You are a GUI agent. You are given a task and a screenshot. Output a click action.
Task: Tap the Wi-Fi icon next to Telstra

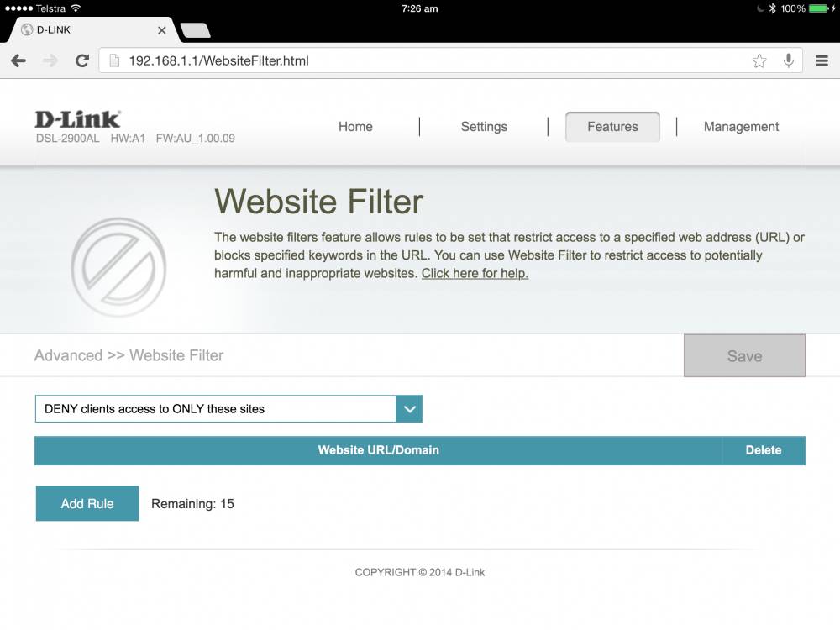(x=76, y=8)
